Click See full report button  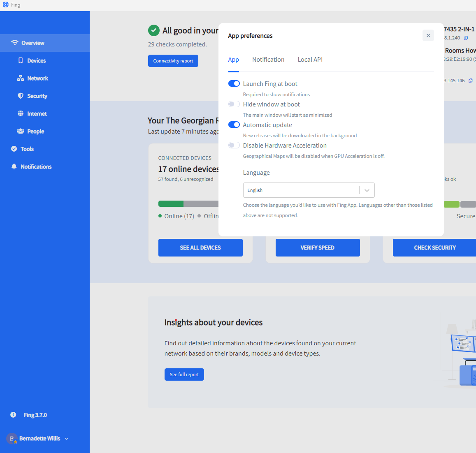184,374
